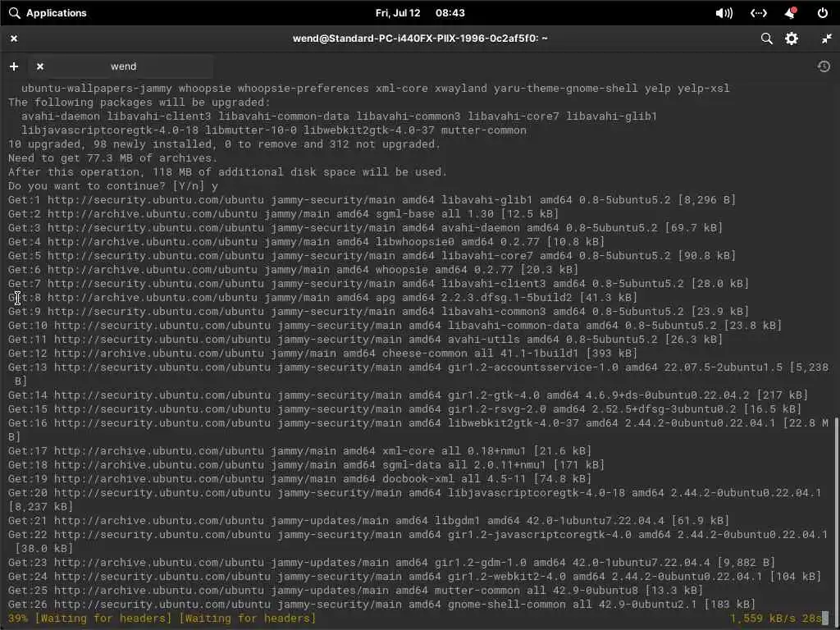Click the Get:6 whoopsie line

pos(293,269)
